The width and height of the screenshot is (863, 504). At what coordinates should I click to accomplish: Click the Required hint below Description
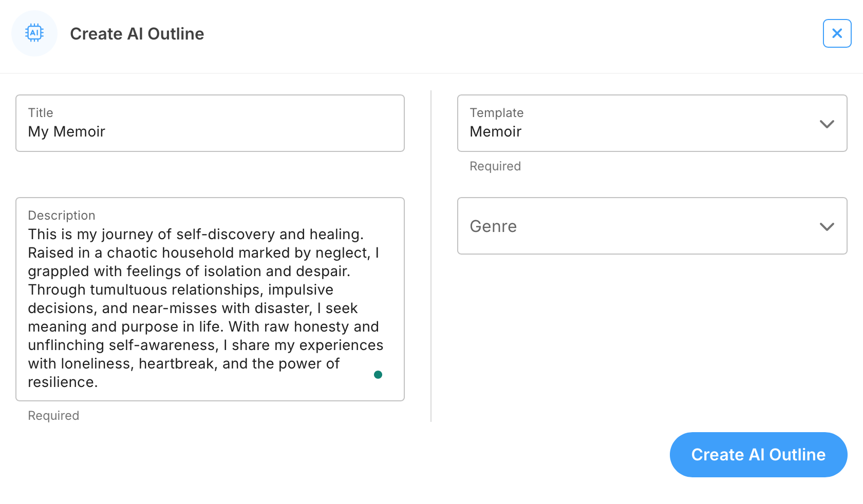53,416
